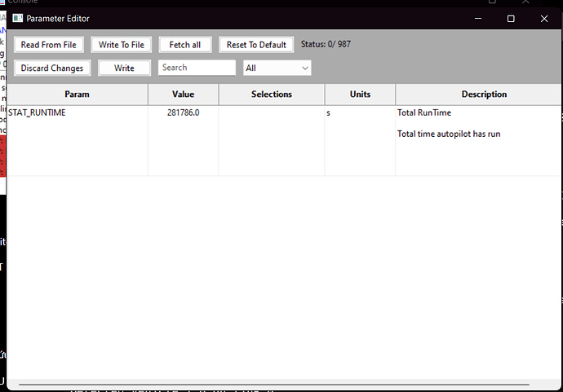Click Write To File button
563x392 pixels.
point(122,45)
